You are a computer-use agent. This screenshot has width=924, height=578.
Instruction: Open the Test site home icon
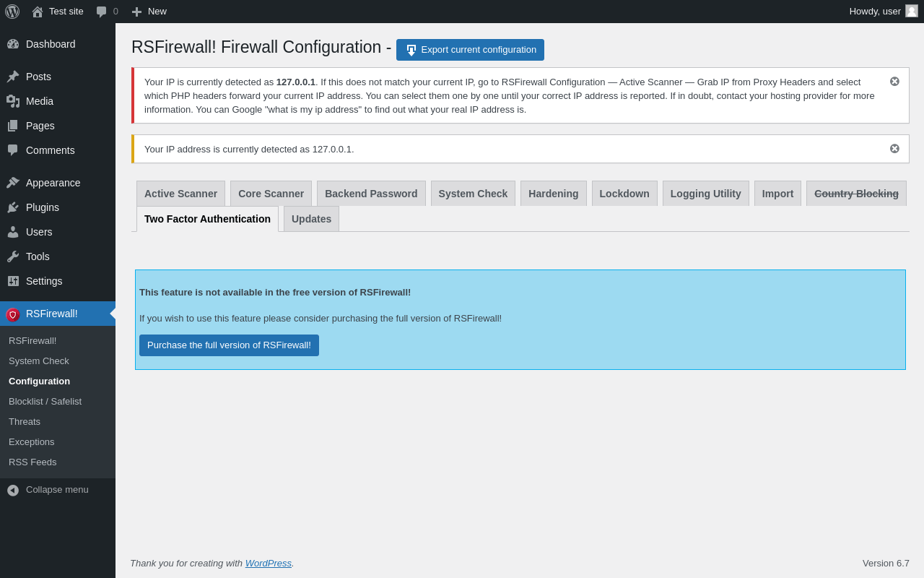click(x=37, y=12)
